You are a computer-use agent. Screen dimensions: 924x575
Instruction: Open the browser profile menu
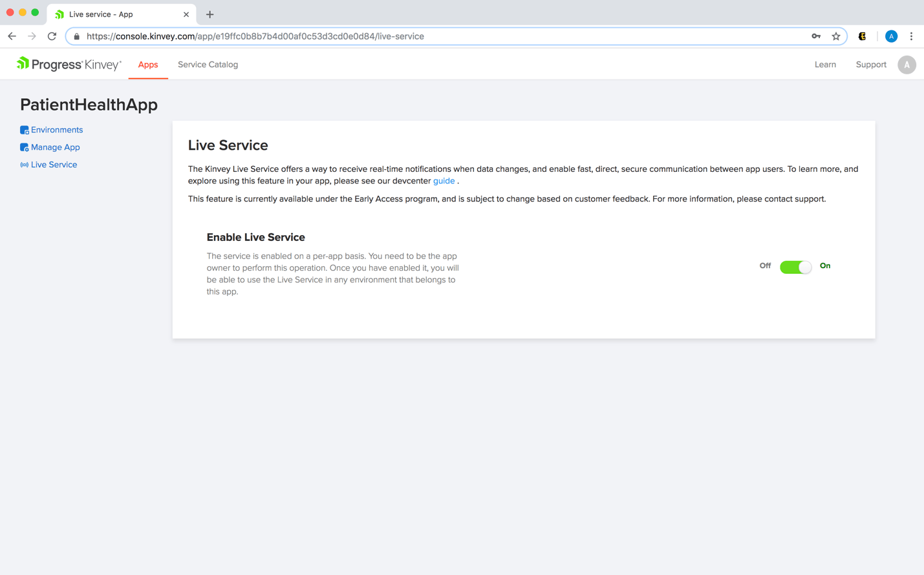click(x=891, y=36)
